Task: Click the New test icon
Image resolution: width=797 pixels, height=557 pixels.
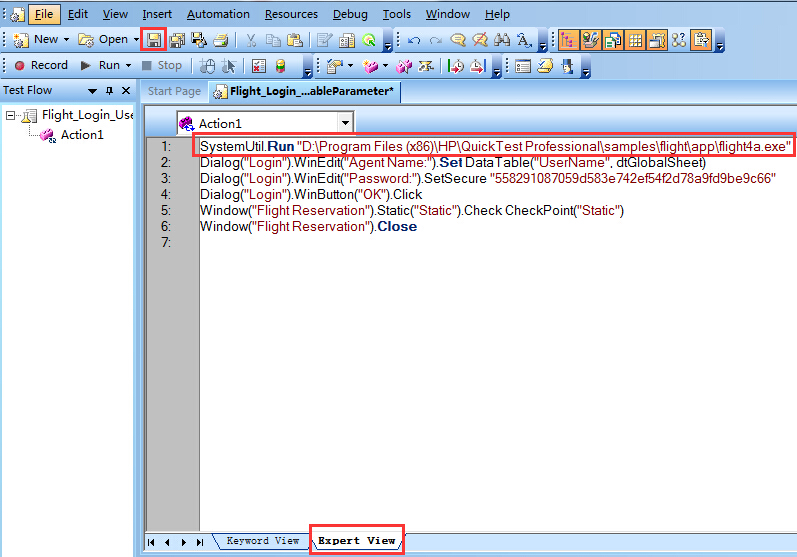Action: pyautogui.click(x=21, y=40)
